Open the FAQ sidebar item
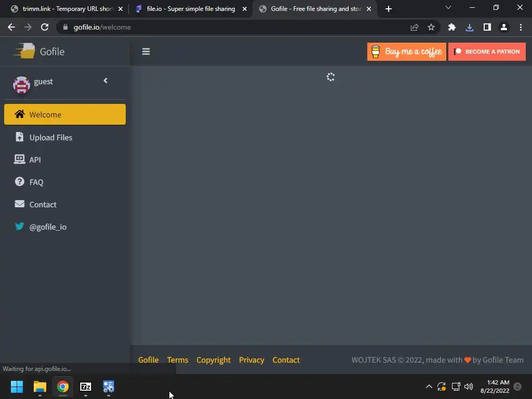This screenshot has width=532, height=399. coord(65,182)
